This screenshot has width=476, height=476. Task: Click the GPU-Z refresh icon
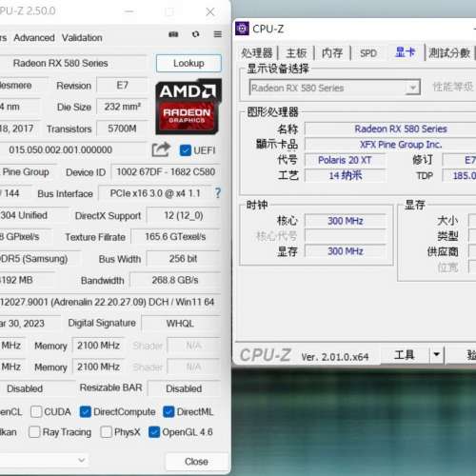pos(196,34)
